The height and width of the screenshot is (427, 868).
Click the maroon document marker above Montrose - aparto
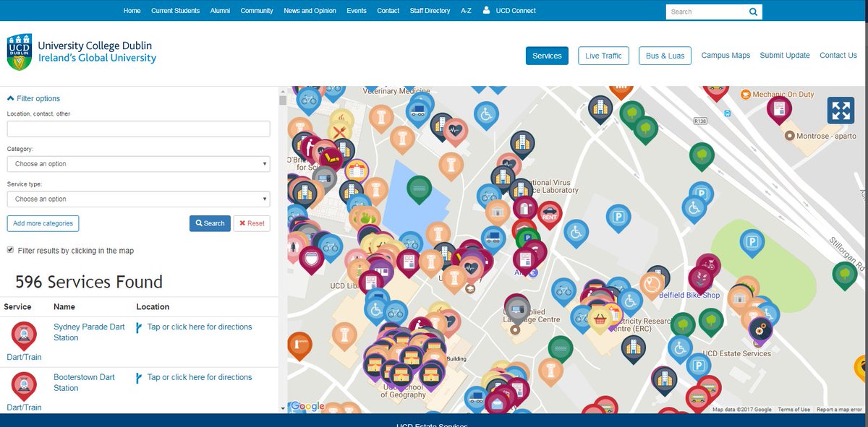pos(779,109)
